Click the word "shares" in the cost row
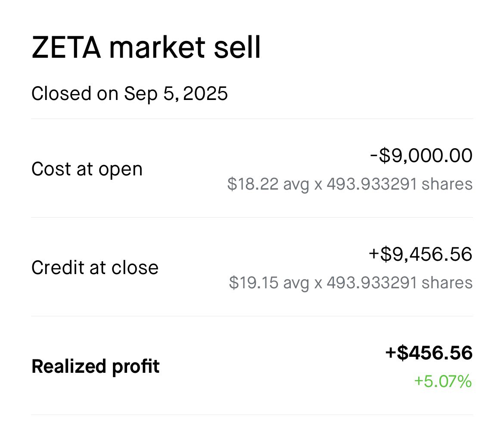Viewport: 504px width, 440px height. coord(447,184)
